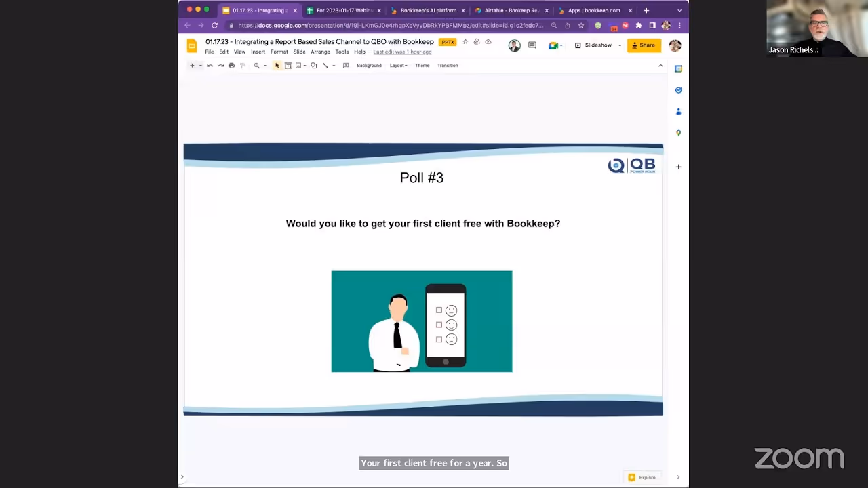Star the presentation document
The image size is (868, 488).
465,42
